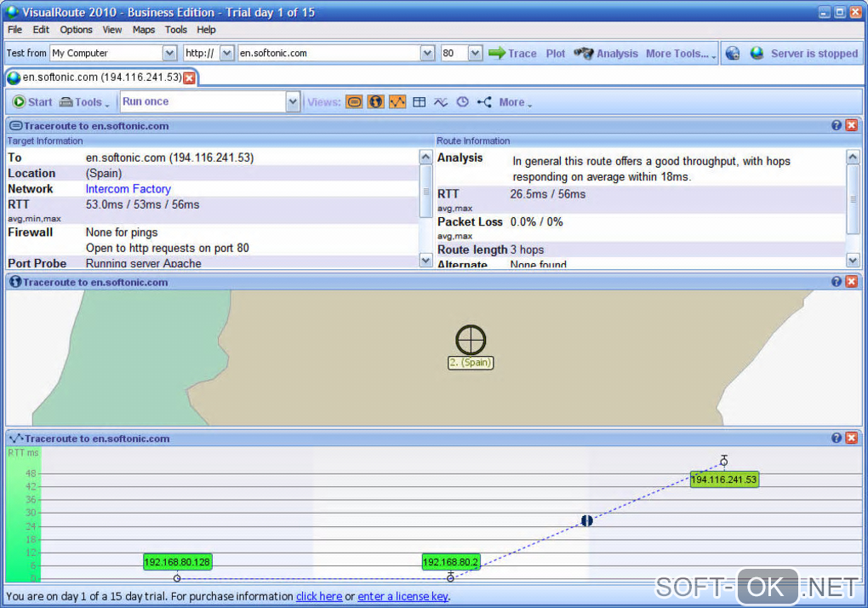Screen dimensions: 868x608
Task: Switch to the table view icon
Action: point(419,102)
